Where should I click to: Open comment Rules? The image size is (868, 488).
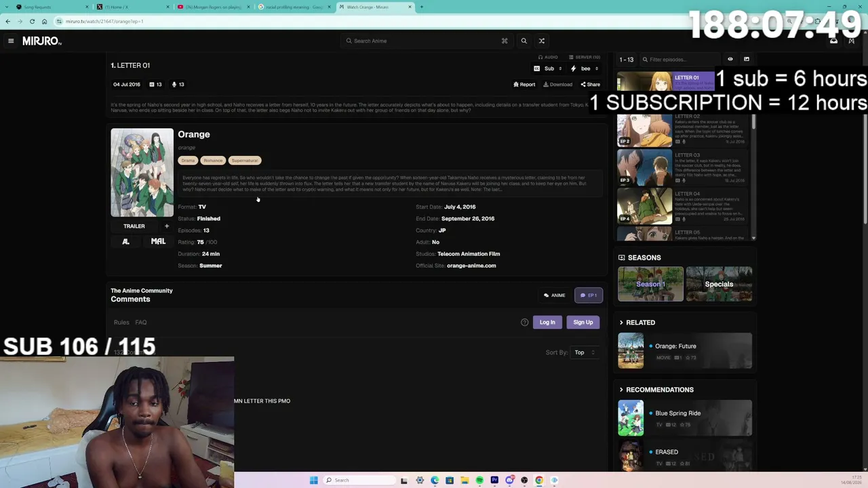click(x=121, y=323)
